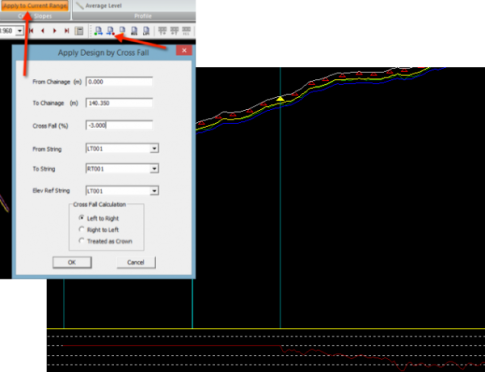Click page icon with green dot arrow

(x=98, y=31)
